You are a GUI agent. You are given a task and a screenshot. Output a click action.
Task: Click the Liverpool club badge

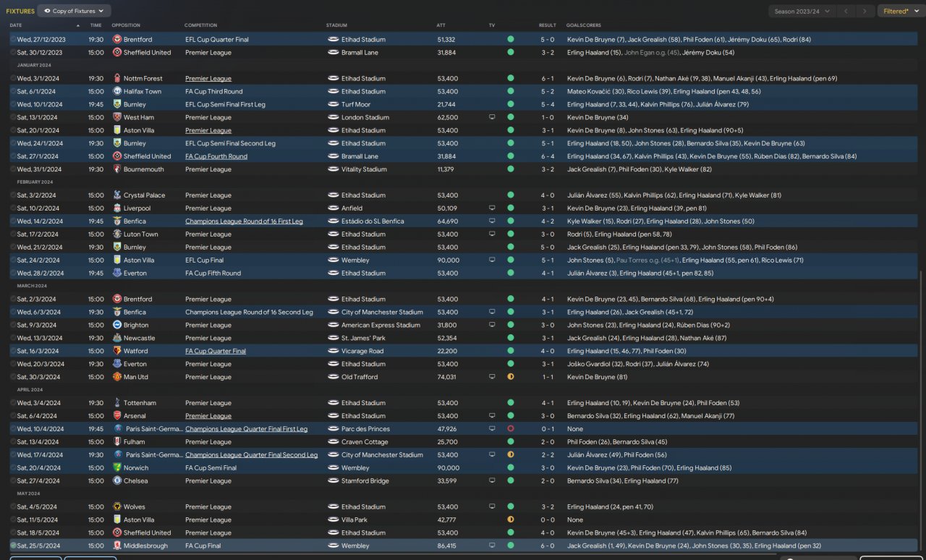point(117,208)
